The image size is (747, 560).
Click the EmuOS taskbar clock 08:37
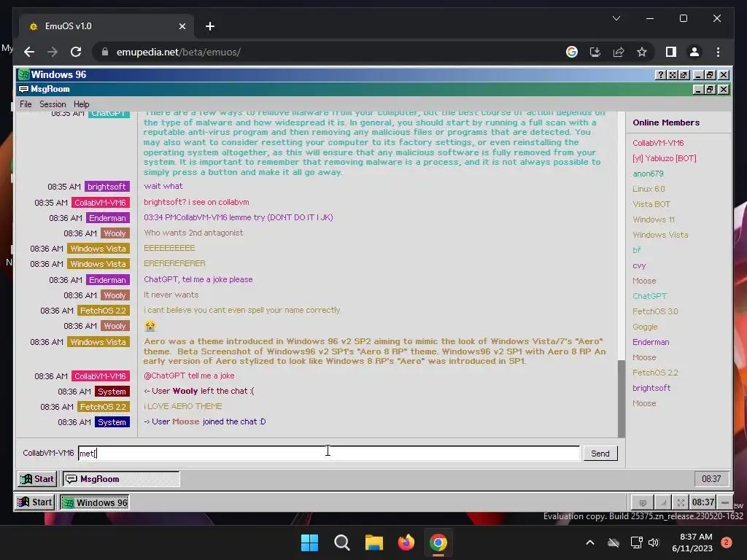tap(703, 502)
